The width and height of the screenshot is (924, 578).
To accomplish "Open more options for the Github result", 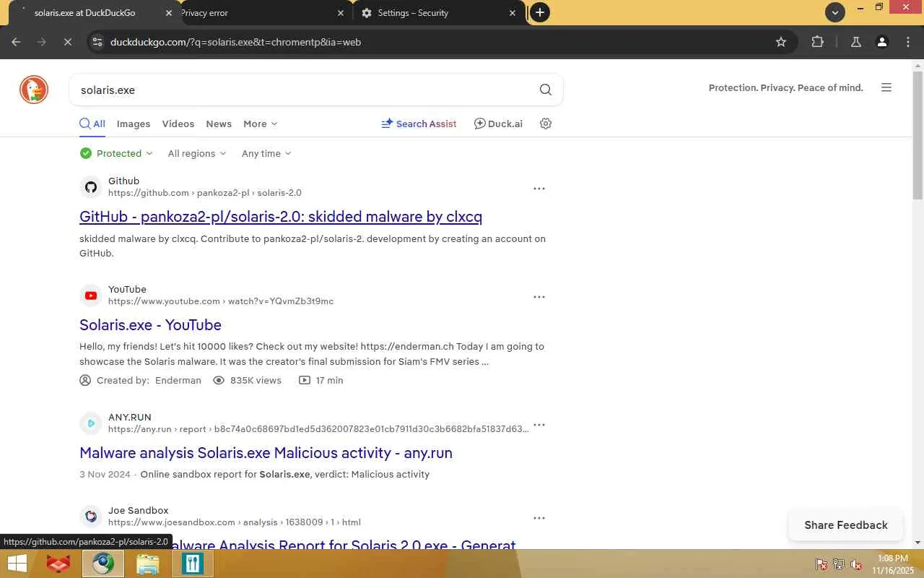I will 539,189.
